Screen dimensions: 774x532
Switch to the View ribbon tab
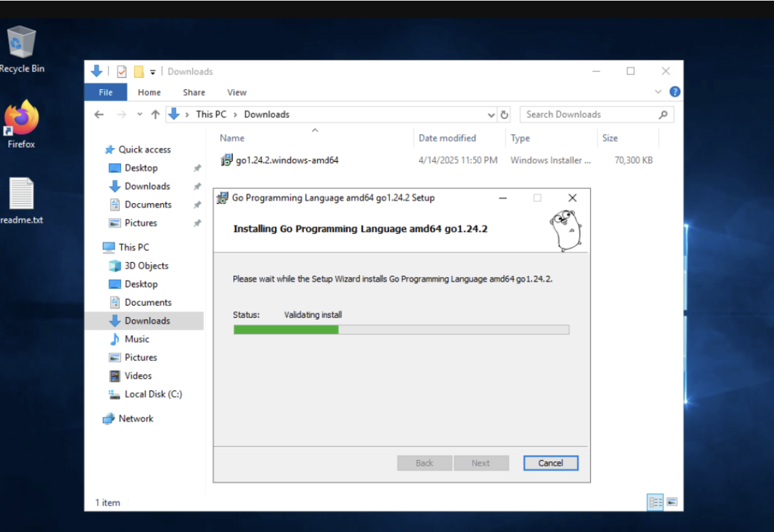point(236,93)
